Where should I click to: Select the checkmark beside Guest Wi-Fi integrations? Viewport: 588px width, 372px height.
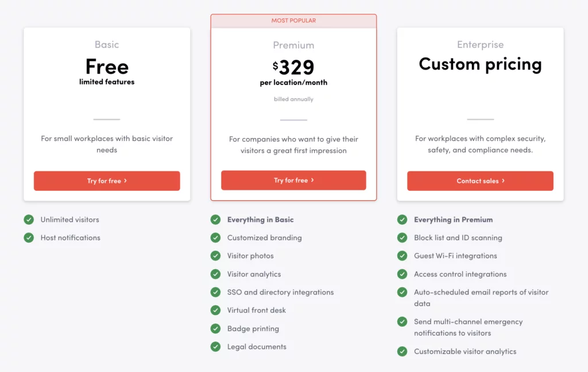[x=402, y=256]
